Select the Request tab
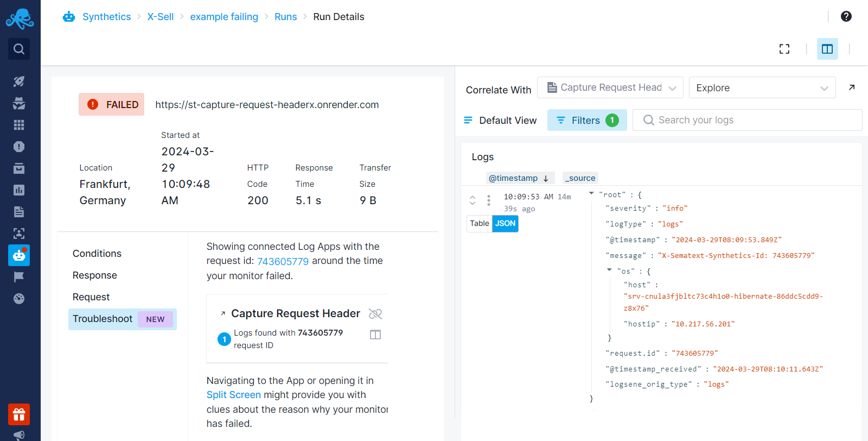 pyautogui.click(x=91, y=297)
